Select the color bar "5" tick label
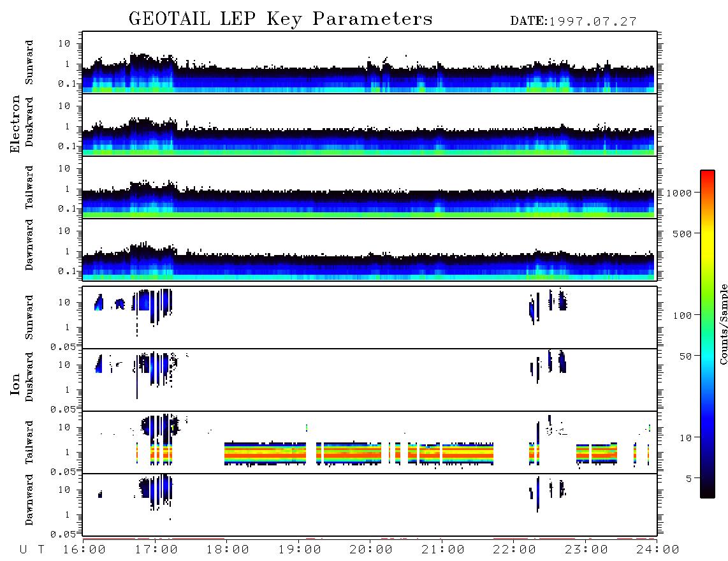The height and width of the screenshot is (561, 728). (688, 479)
